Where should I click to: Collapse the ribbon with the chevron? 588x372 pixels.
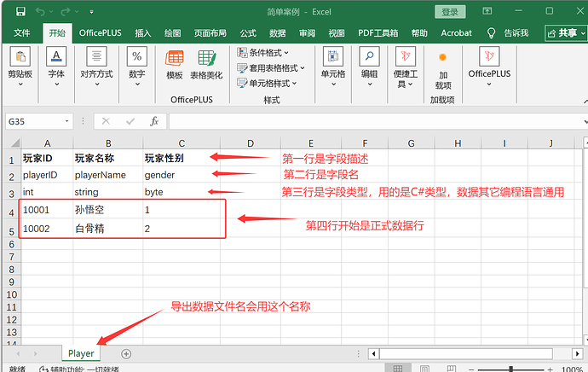585,101
